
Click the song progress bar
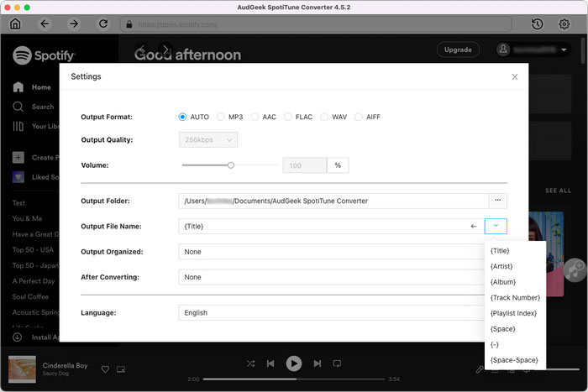(x=294, y=379)
